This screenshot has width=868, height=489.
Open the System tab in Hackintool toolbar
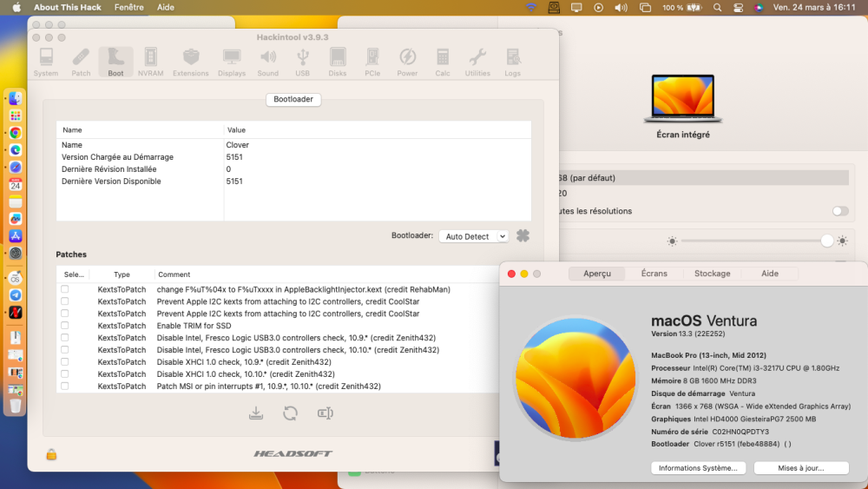(x=46, y=62)
